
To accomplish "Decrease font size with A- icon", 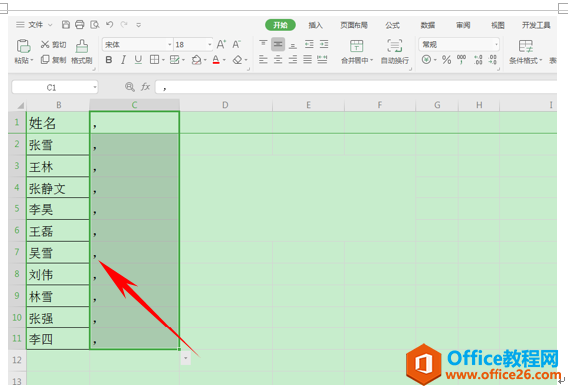I will click(x=236, y=44).
